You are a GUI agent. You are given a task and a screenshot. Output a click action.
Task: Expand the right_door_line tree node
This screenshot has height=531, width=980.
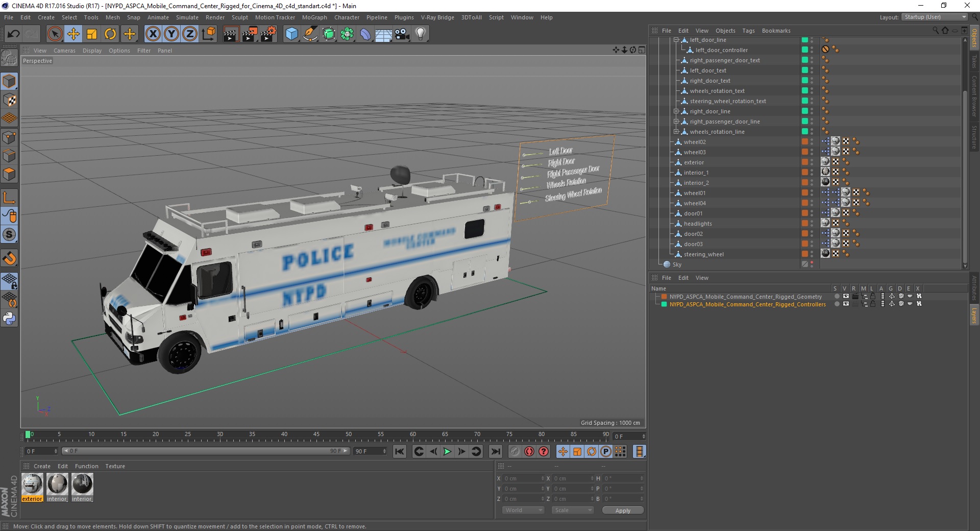coord(676,111)
